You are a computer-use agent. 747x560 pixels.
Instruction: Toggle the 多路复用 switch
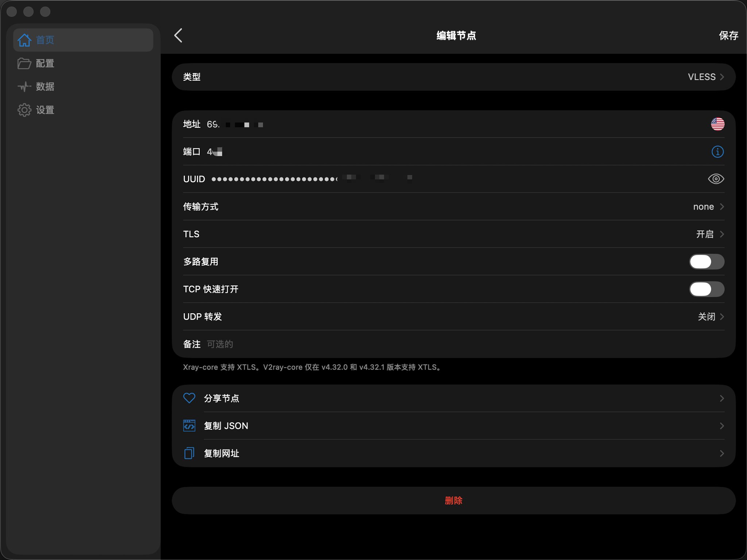coord(706,261)
